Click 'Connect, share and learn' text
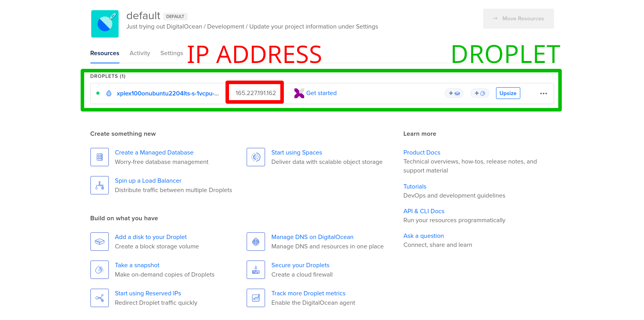 point(438,245)
